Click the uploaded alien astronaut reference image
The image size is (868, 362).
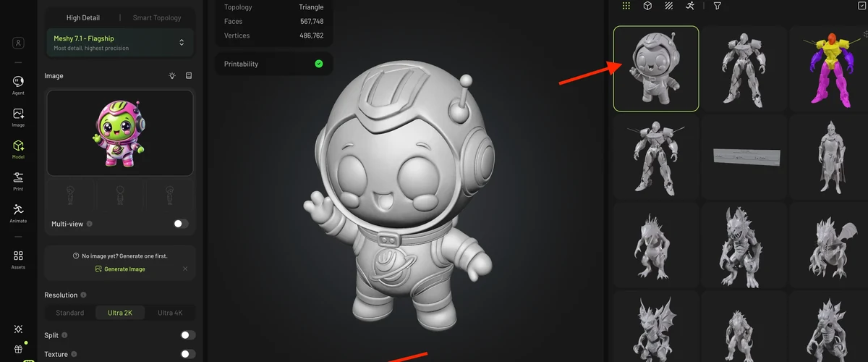[119, 132]
